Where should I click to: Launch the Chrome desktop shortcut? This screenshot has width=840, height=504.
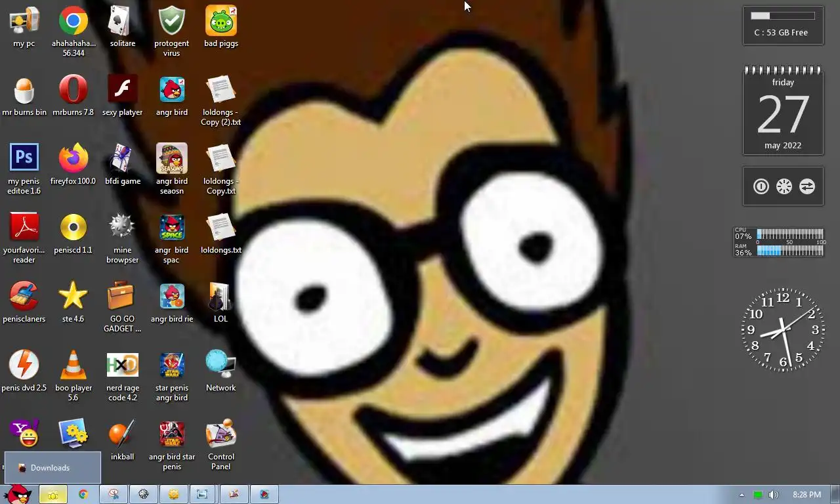(x=73, y=31)
